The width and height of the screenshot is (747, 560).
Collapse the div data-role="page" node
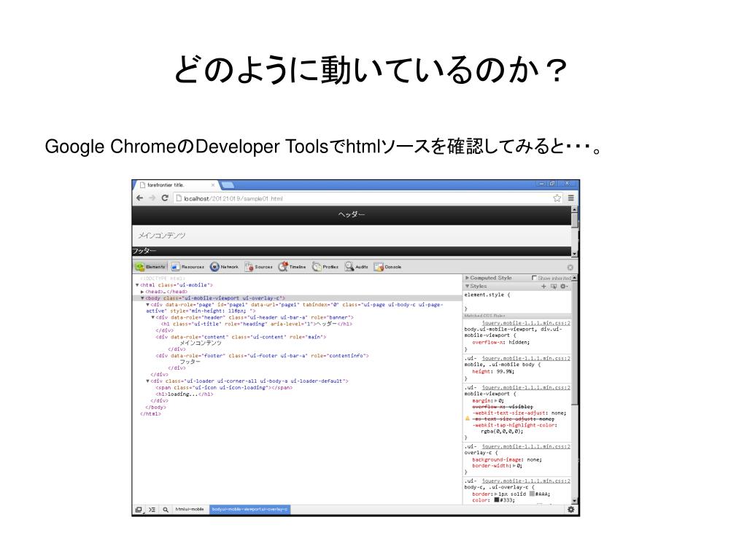[147, 304]
